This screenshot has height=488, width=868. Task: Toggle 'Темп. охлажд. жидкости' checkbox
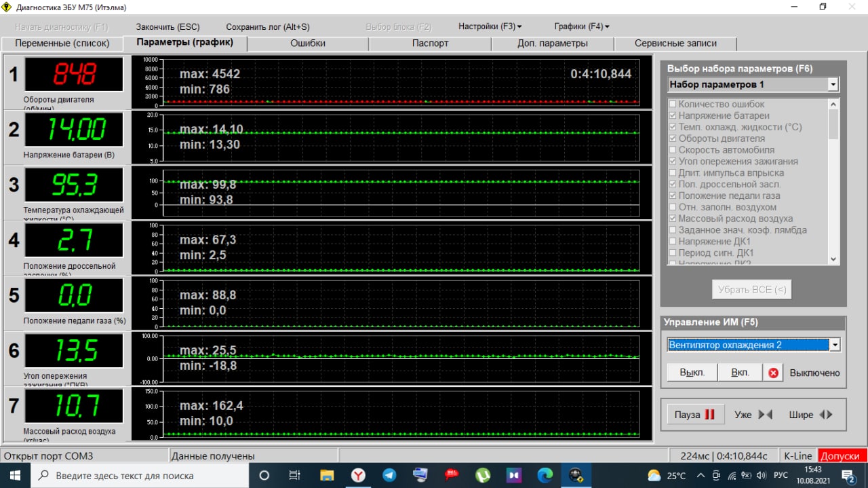[x=673, y=127]
